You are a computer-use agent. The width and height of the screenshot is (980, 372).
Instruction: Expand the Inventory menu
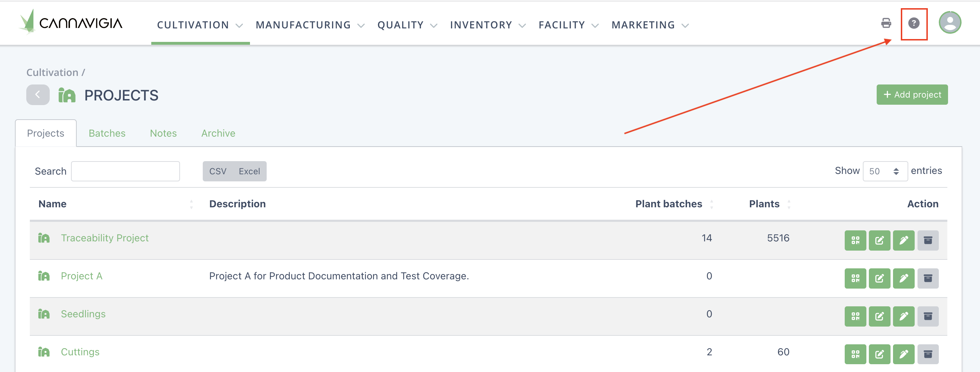point(487,25)
